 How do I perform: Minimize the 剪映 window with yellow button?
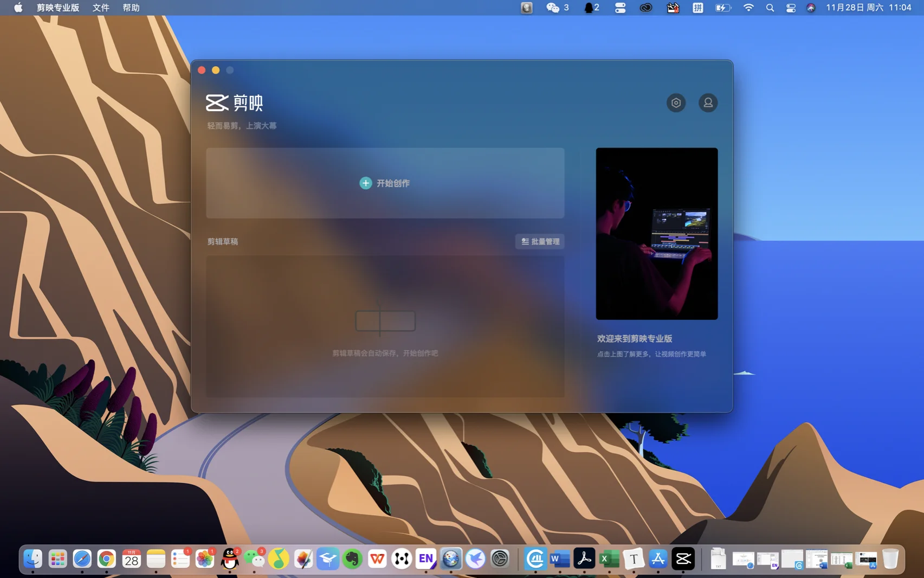point(216,70)
